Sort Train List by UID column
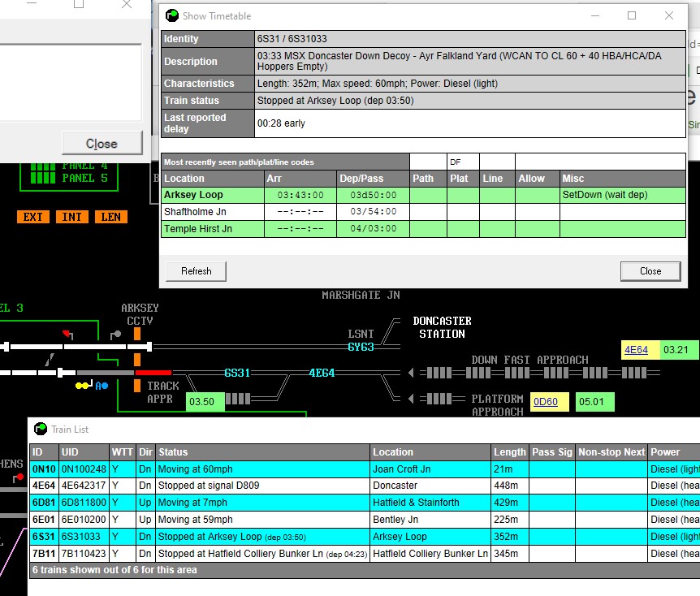The width and height of the screenshot is (700, 596). (x=84, y=451)
